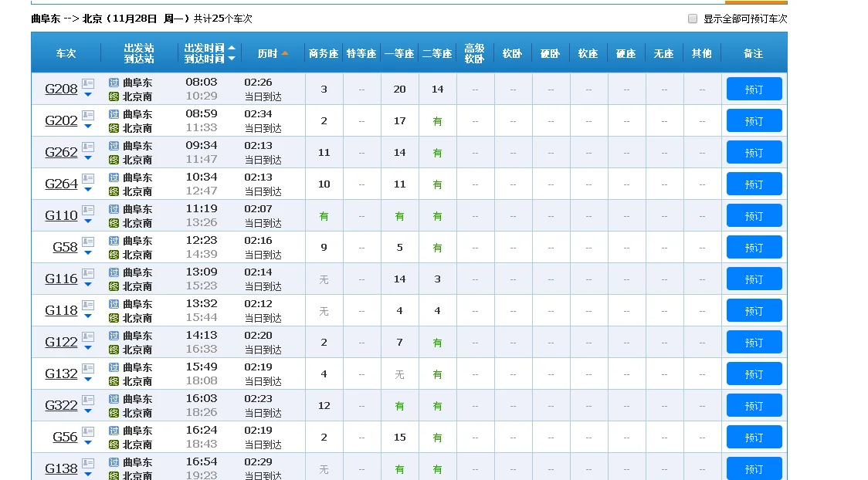Expand the blue arrow under G132
The image size is (868, 480).
coord(88,380)
